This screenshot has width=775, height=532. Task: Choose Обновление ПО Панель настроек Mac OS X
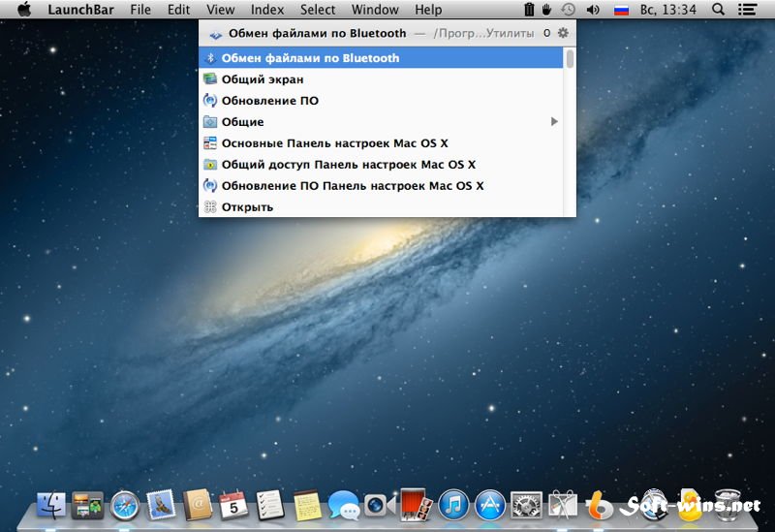(x=381, y=185)
